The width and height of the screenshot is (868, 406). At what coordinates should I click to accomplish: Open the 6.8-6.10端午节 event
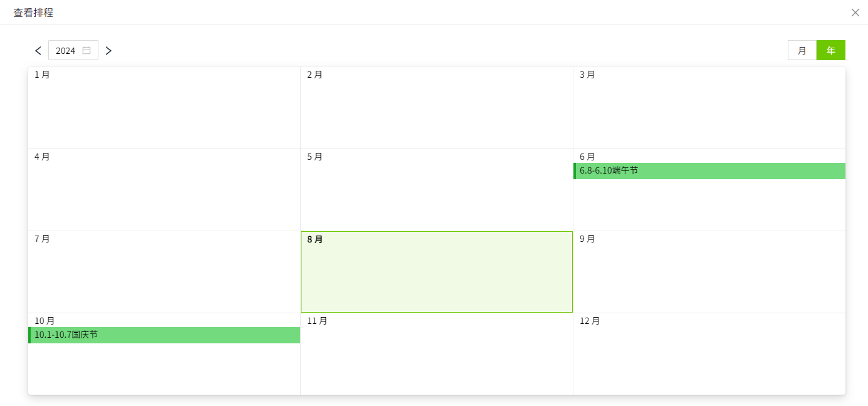pyautogui.click(x=709, y=171)
